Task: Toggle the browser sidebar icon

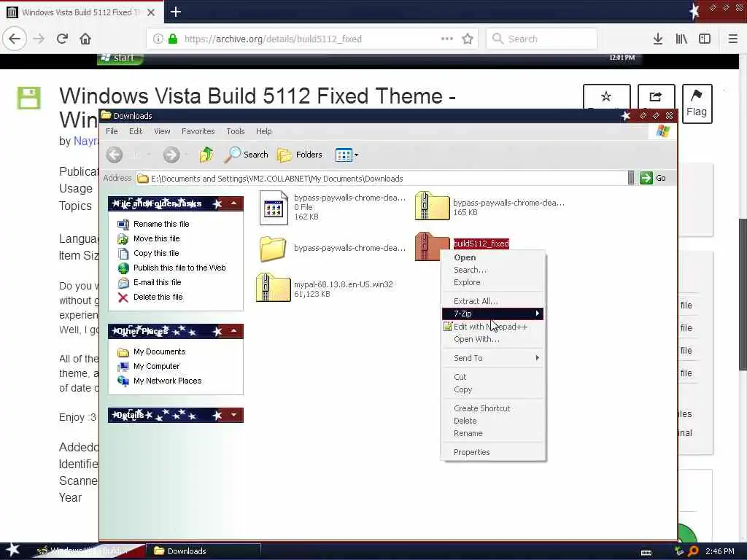Action: coord(705,39)
